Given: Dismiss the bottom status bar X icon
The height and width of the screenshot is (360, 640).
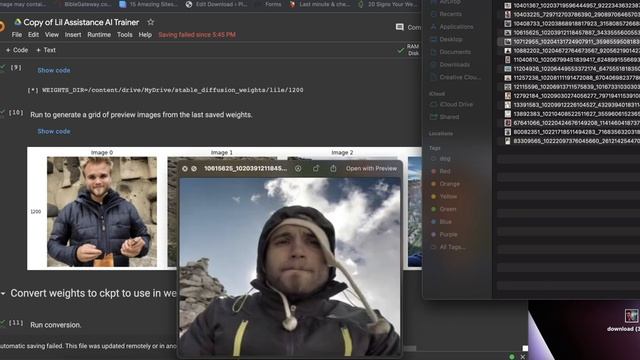Looking at the screenshot, I should click(522, 357).
